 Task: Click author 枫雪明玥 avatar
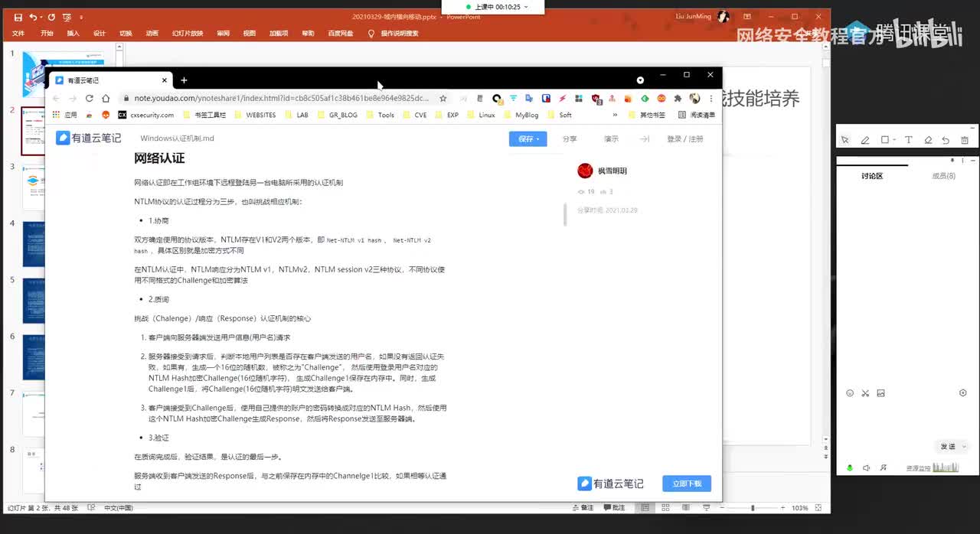coord(585,171)
